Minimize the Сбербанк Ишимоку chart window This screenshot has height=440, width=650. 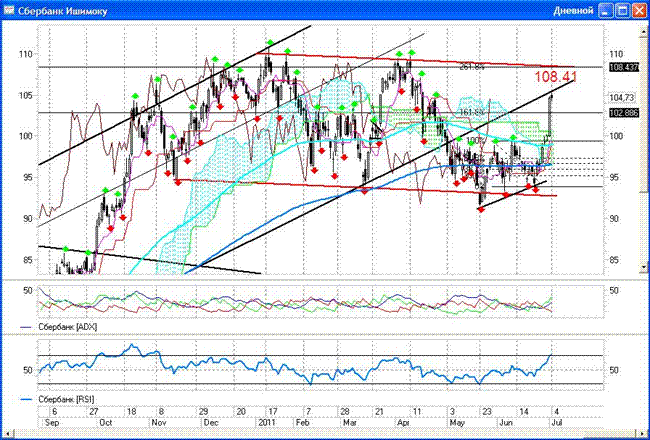(607, 11)
